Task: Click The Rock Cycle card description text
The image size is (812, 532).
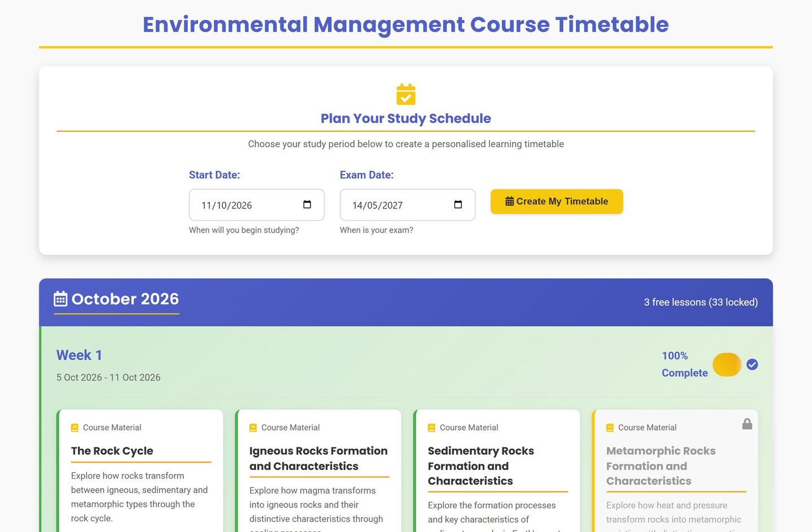Action: coord(139,497)
